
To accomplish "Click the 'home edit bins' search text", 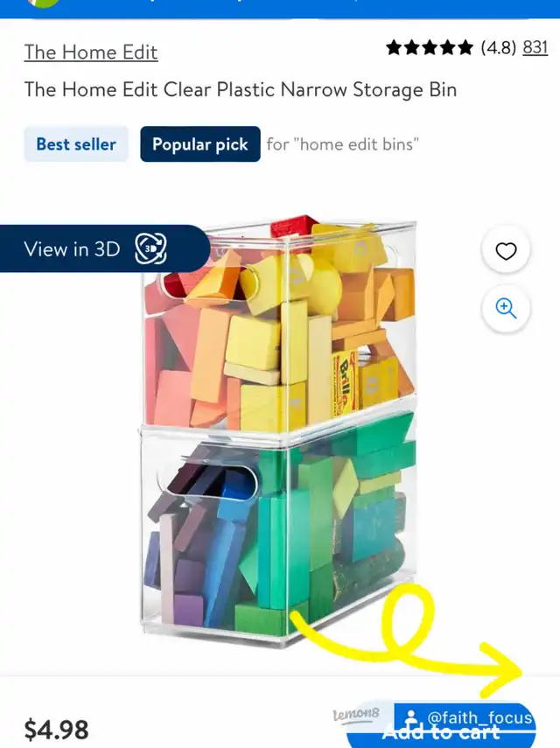I will [359, 144].
